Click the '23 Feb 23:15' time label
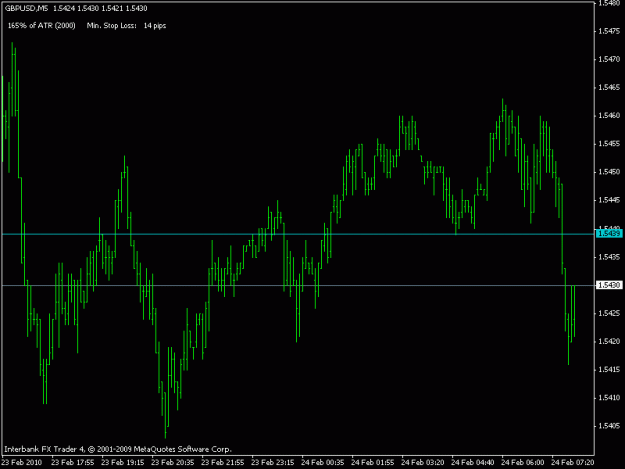Image resolution: width=625 pixels, height=469 pixels. coord(273,462)
